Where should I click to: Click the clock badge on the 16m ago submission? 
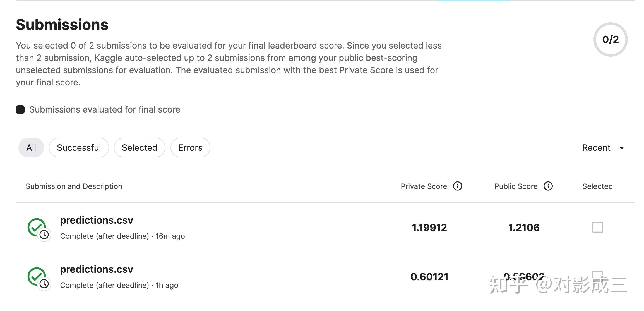click(x=44, y=235)
